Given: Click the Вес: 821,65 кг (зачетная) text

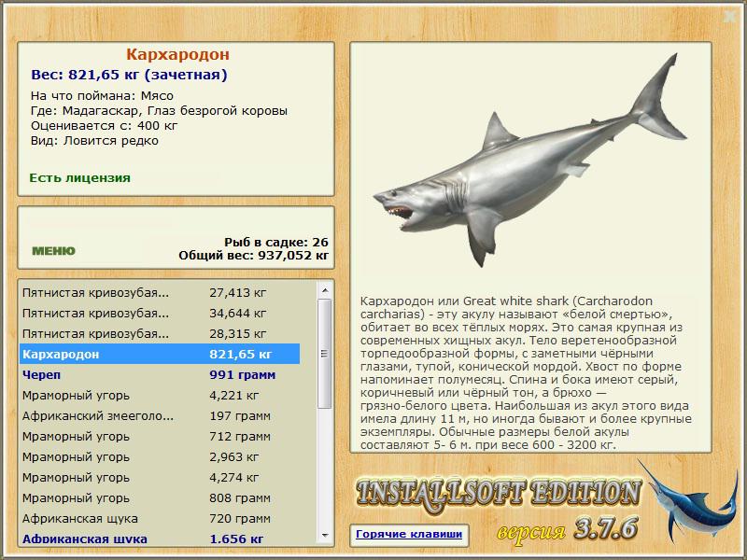Looking at the screenshot, I should pyautogui.click(x=129, y=75).
